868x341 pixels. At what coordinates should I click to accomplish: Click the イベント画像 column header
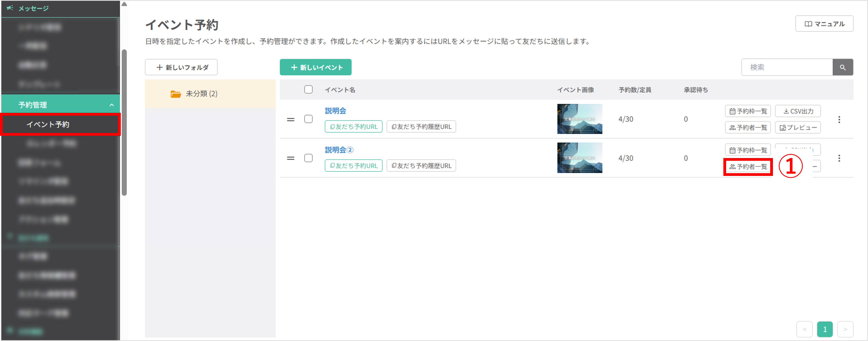click(x=575, y=90)
